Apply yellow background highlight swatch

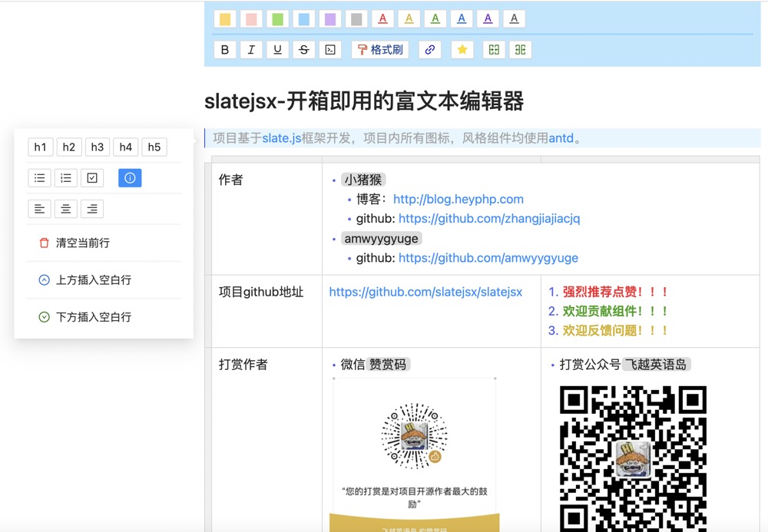coord(225,18)
